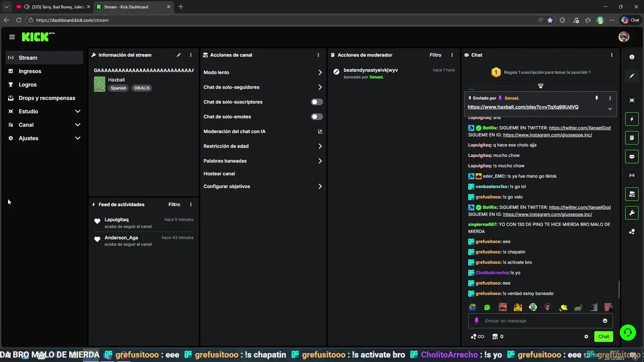Click the document icon in the right sidebar

pyautogui.click(x=632, y=138)
